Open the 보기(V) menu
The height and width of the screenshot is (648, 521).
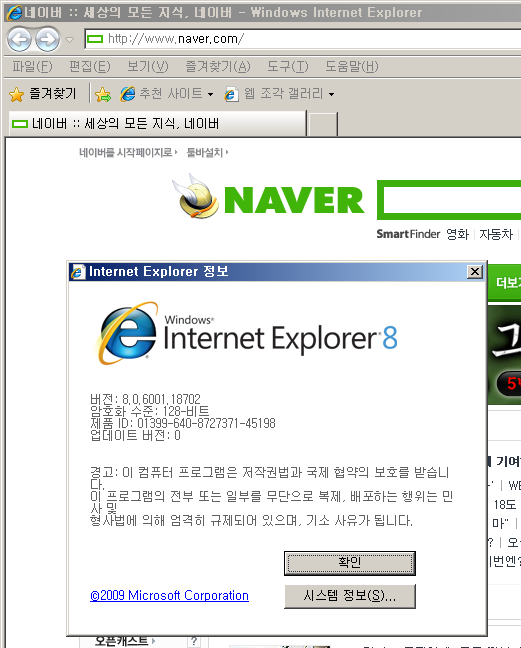tap(147, 66)
